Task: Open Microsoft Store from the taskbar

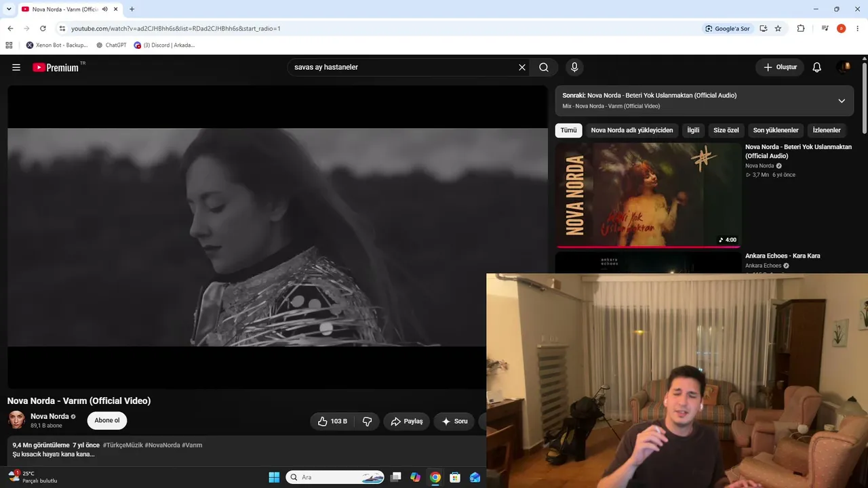Action: 455,477
